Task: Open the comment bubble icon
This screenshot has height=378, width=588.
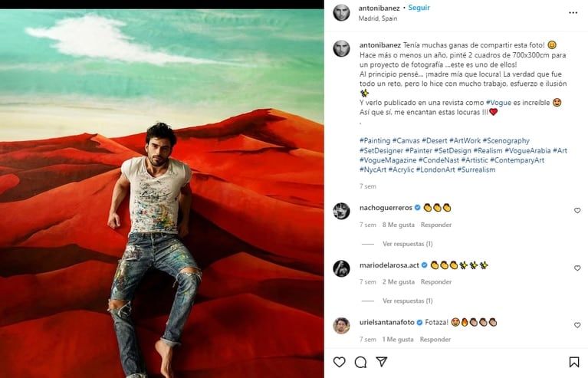Action: pos(360,362)
